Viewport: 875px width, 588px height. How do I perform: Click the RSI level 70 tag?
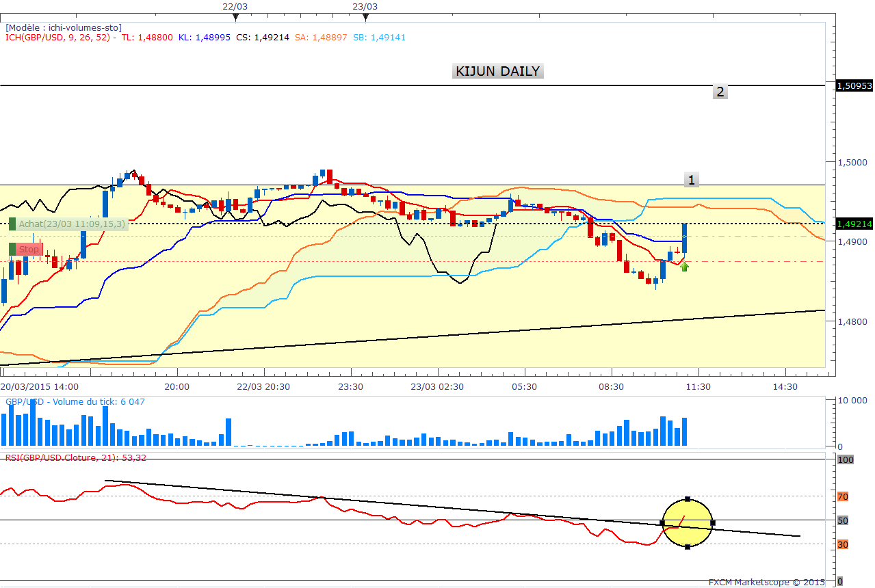(x=843, y=496)
